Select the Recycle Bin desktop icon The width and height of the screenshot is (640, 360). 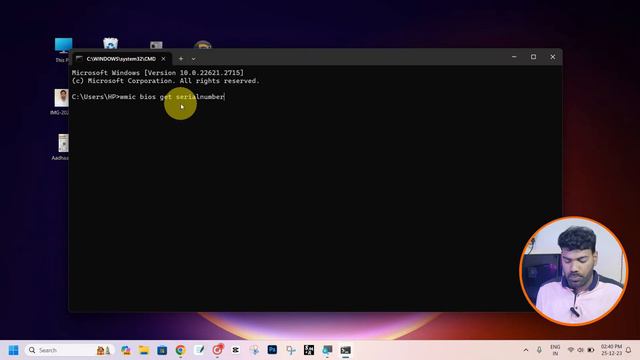pyautogui.click(x=110, y=43)
